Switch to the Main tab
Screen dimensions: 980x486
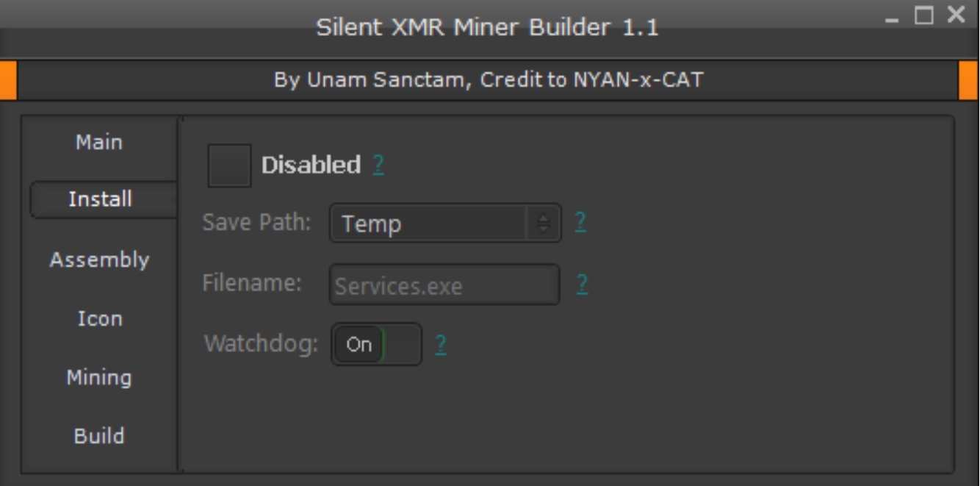coord(99,142)
